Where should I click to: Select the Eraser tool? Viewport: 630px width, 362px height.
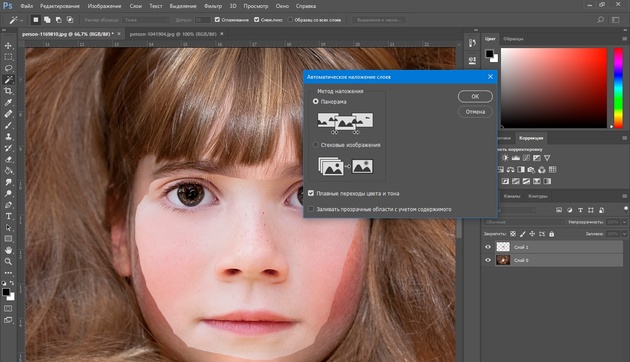click(x=8, y=160)
